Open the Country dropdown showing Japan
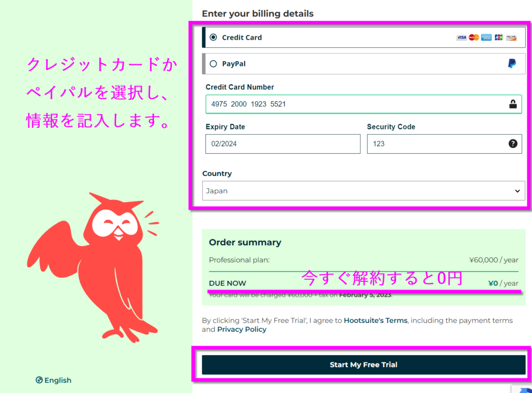532x393 pixels. pos(363,191)
